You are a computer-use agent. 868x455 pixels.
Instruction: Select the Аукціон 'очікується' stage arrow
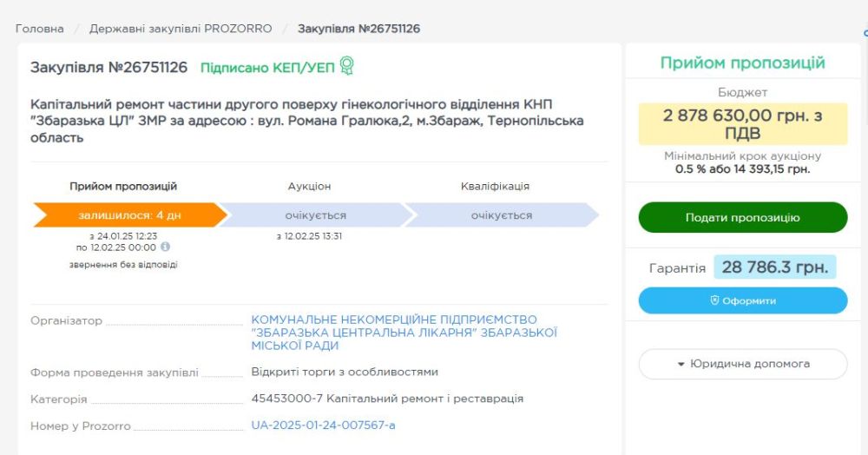click(315, 215)
